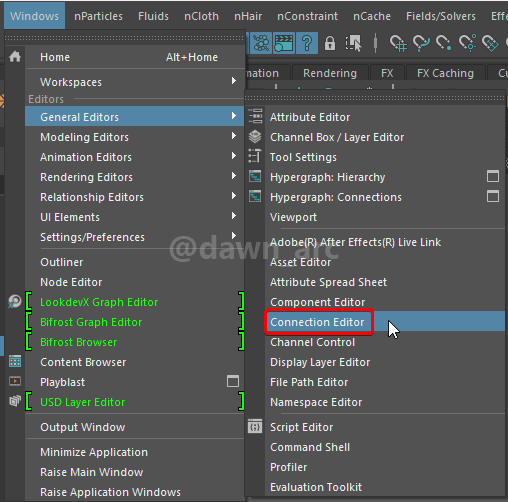Enable the snap to curves magnet icon
The width and height of the screenshot is (508, 502).
[421, 43]
